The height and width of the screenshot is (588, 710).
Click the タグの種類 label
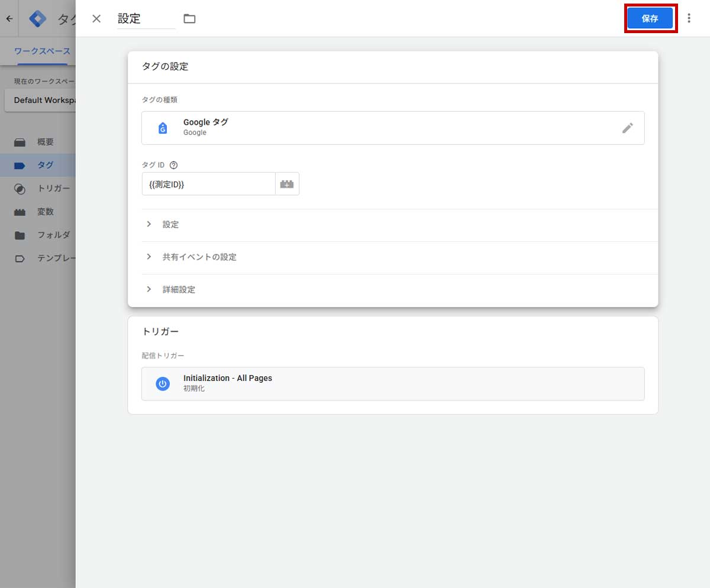click(x=159, y=99)
